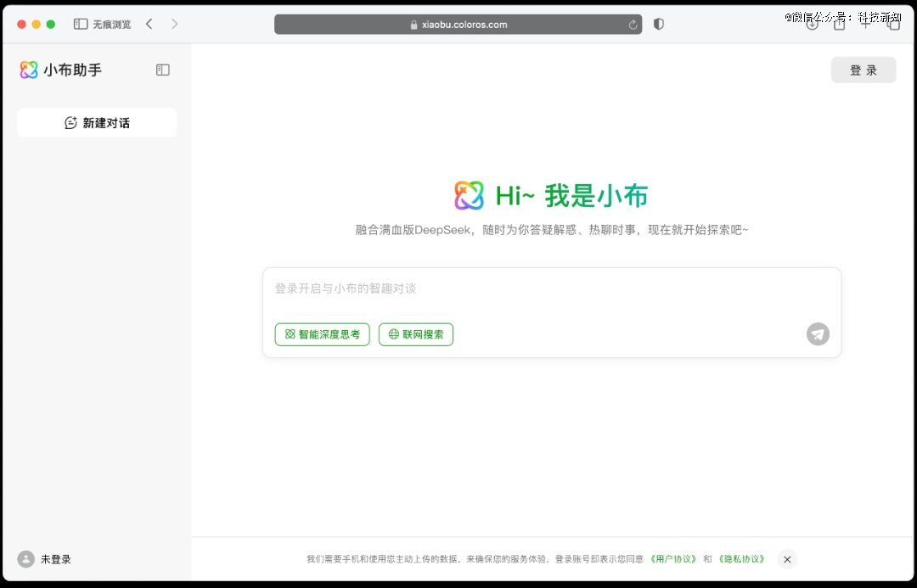The width and height of the screenshot is (917, 588).
Task: Click the 小布助手 logo in sidebar
Action: point(29,70)
